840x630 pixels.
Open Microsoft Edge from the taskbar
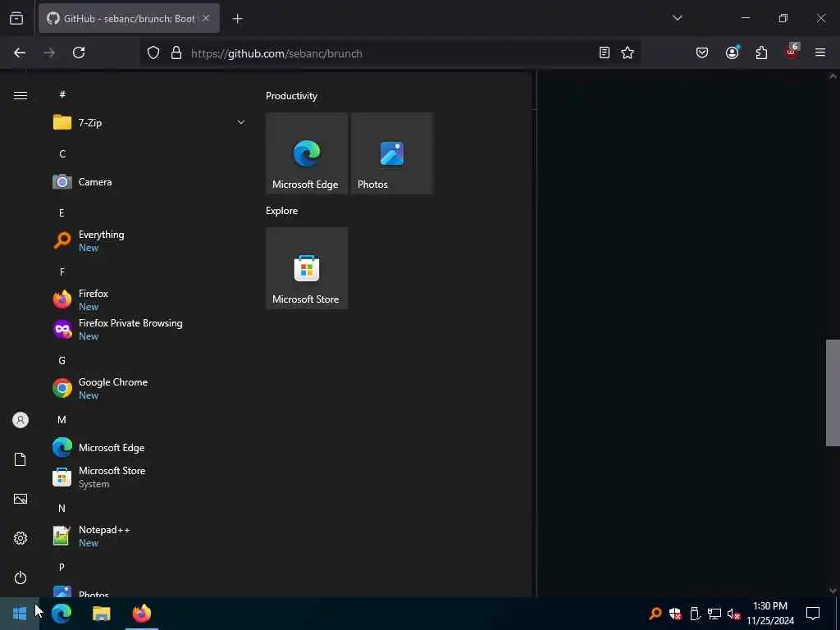(x=62, y=614)
